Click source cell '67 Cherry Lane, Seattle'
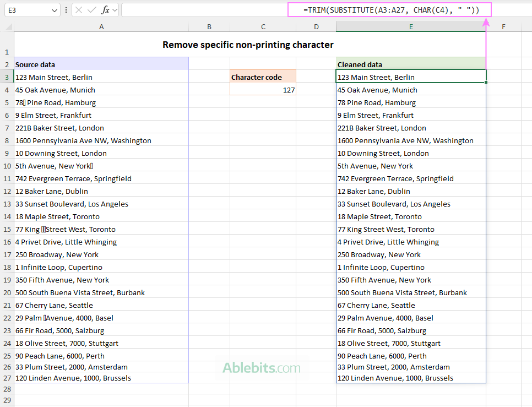 101,304
